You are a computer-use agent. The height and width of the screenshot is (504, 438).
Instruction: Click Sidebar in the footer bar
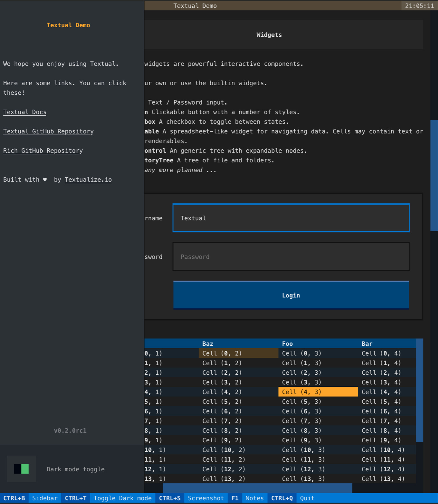45,498
